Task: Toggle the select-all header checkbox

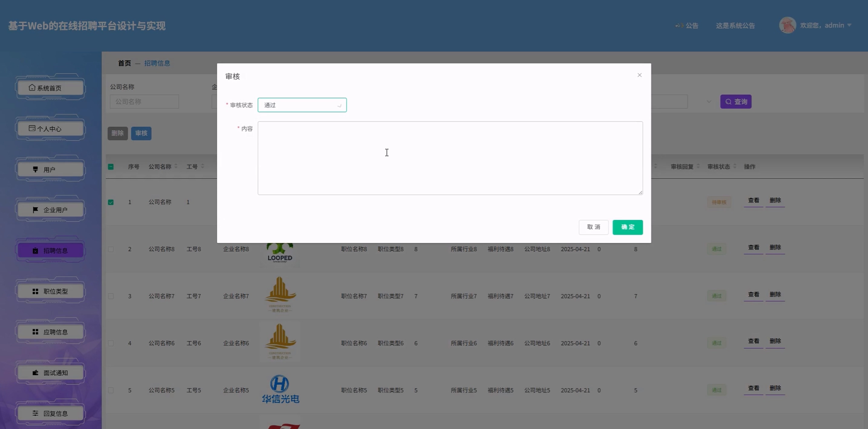Action: pos(111,167)
